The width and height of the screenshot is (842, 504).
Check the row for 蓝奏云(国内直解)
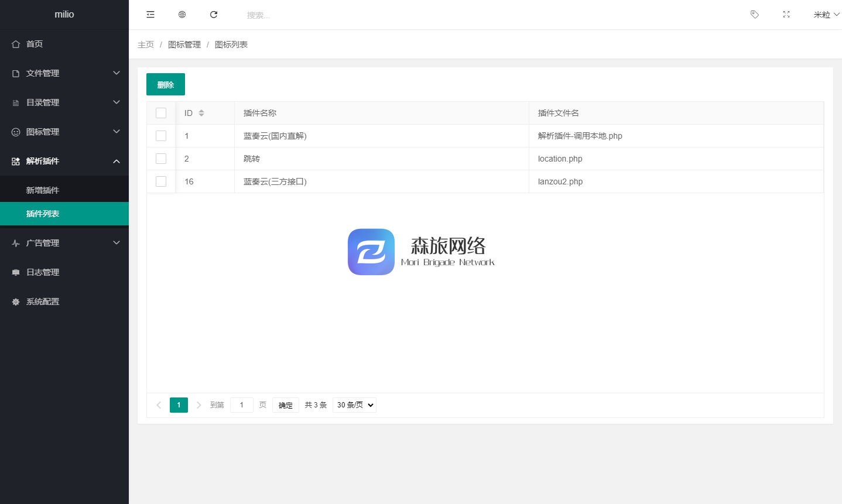click(161, 136)
